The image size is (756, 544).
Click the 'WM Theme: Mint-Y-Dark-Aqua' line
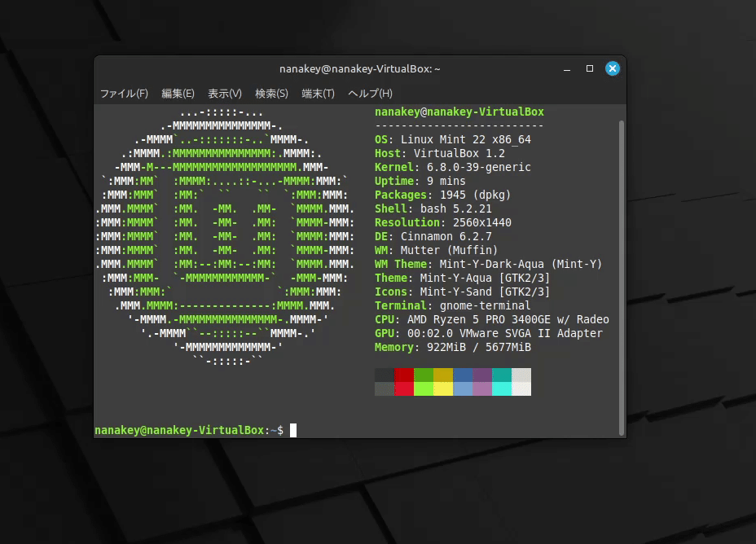489,264
